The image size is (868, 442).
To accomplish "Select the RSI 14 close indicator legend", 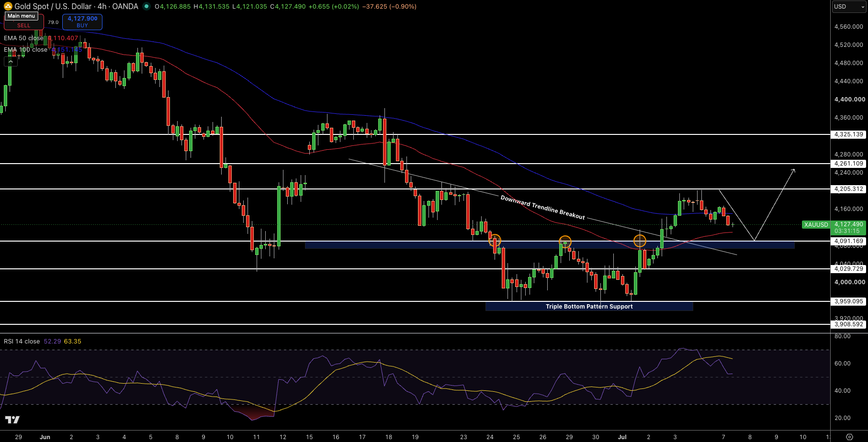I will pos(22,342).
